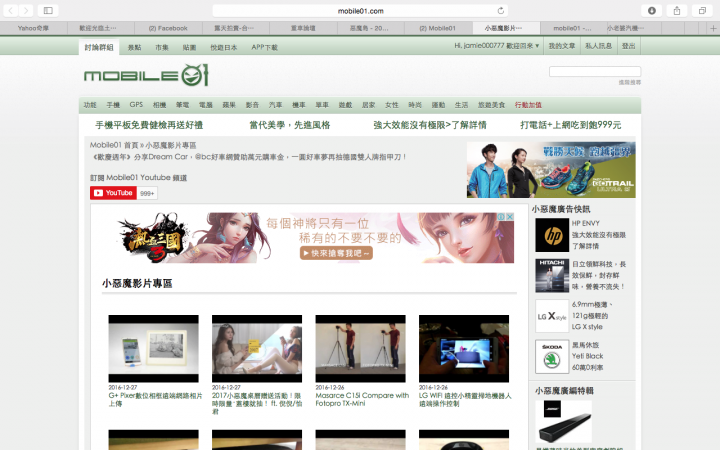
Task: Click the LG WiFi 遠控小精靈 title link
Action: tap(465, 399)
